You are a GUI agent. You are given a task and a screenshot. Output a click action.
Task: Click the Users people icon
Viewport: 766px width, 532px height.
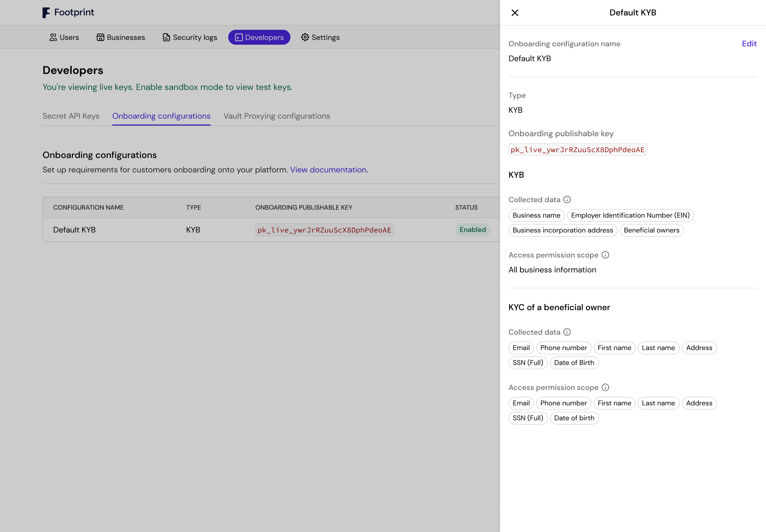53,37
